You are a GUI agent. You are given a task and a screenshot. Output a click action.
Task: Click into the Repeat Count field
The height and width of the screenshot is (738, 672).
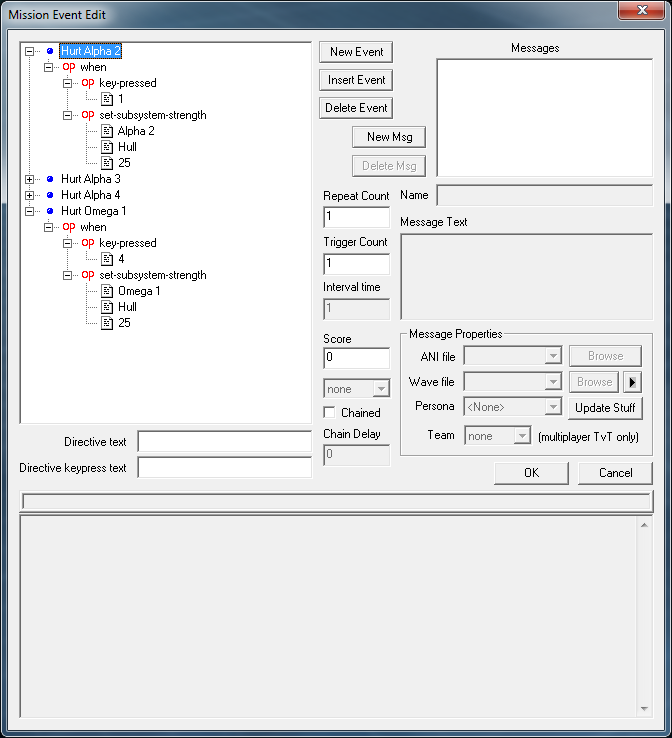pos(356,217)
